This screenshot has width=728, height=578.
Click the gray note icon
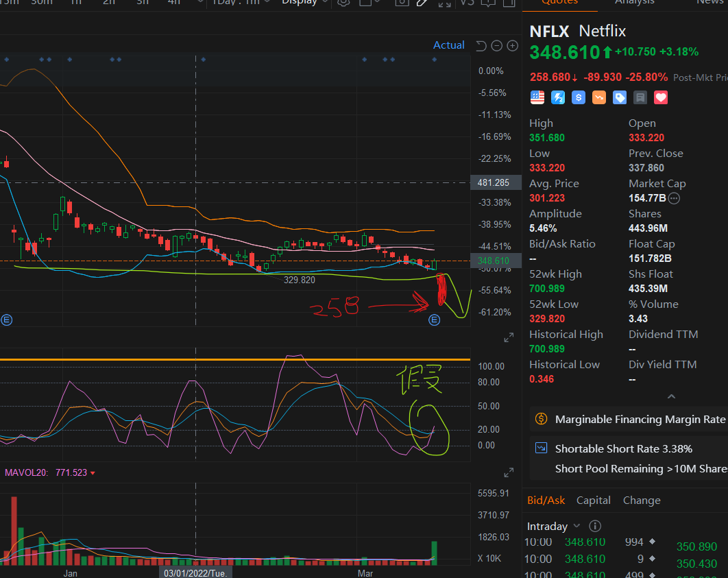tap(640, 97)
